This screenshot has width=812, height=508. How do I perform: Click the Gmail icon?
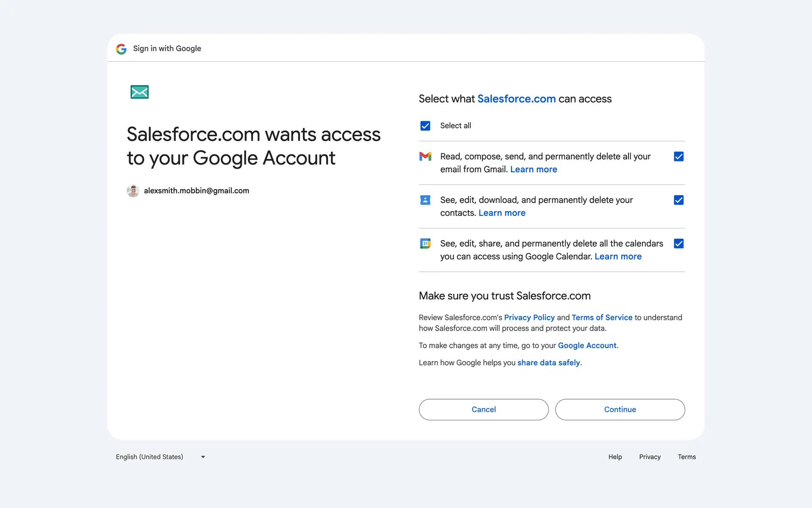click(x=425, y=157)
